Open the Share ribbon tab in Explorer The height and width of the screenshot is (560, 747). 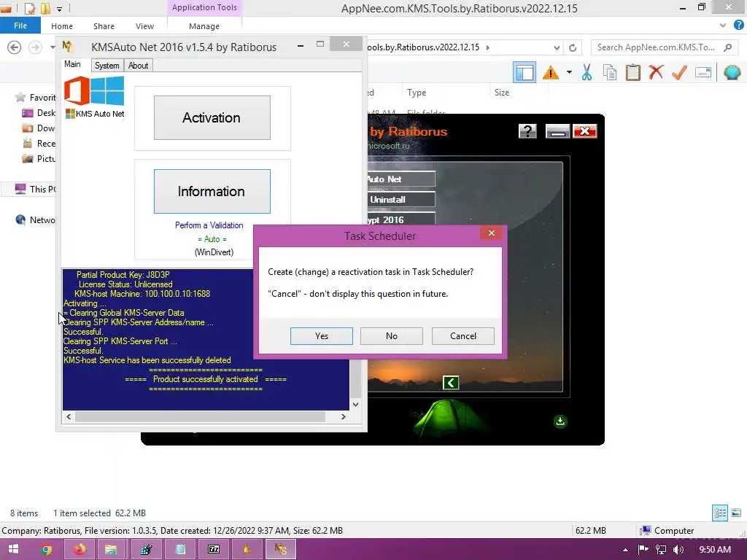(x=104, y=26)
